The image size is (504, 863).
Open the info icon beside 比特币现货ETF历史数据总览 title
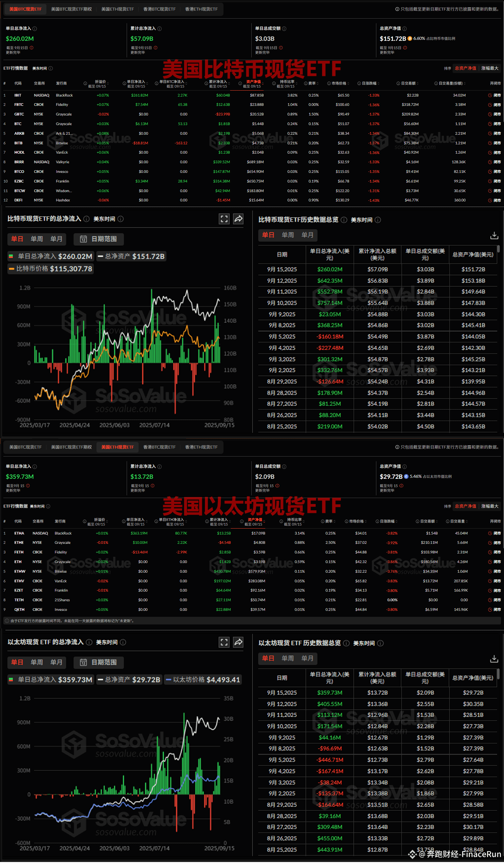pyautogui.click(x=344, y=220)
